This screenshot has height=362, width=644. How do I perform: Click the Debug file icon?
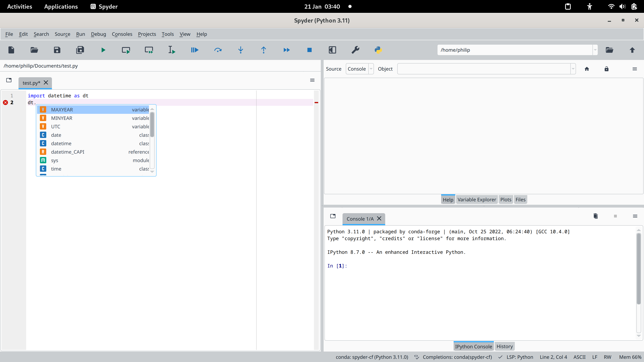pyautogui.click(x=195, y=50)
